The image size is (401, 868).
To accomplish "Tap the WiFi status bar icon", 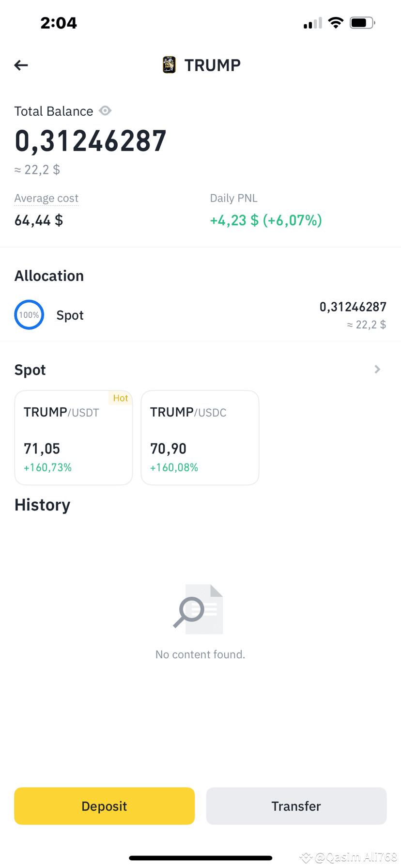I will 336,23.
